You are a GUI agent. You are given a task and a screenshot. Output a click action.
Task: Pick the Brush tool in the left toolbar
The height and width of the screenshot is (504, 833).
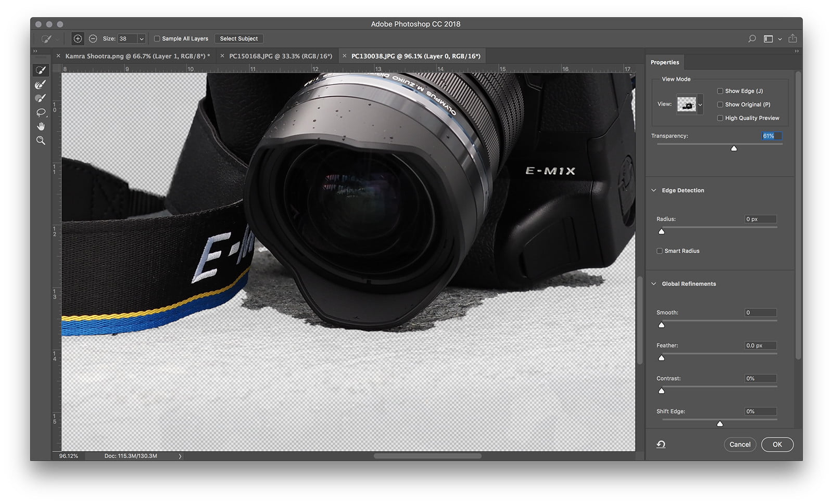pyautogui.click(x=41, y=97)
